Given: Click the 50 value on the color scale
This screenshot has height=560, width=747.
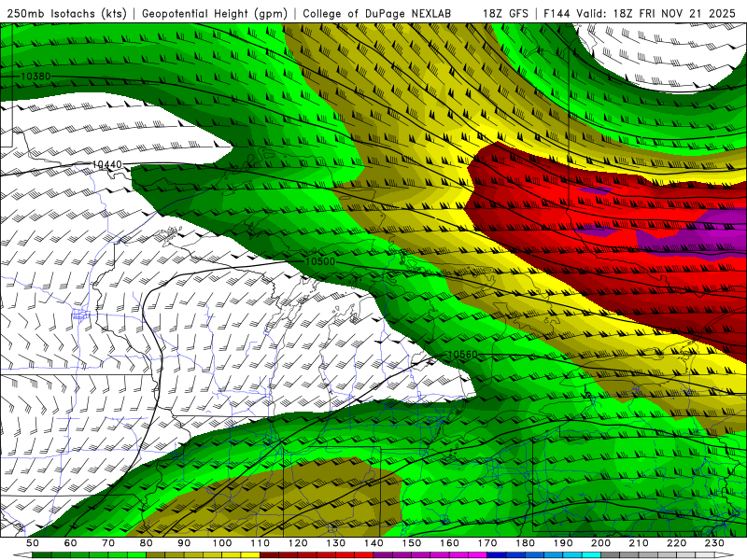Looking at the screenshot, I should (33, 543).
